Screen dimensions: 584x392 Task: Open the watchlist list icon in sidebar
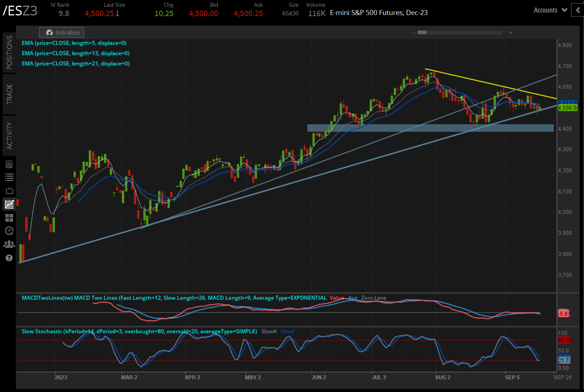coord(9,177)
